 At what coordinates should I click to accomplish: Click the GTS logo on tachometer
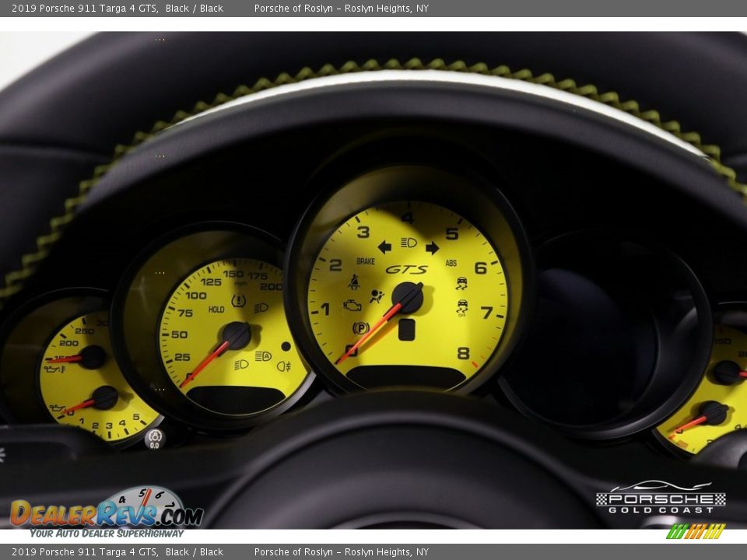pos(406,270)
